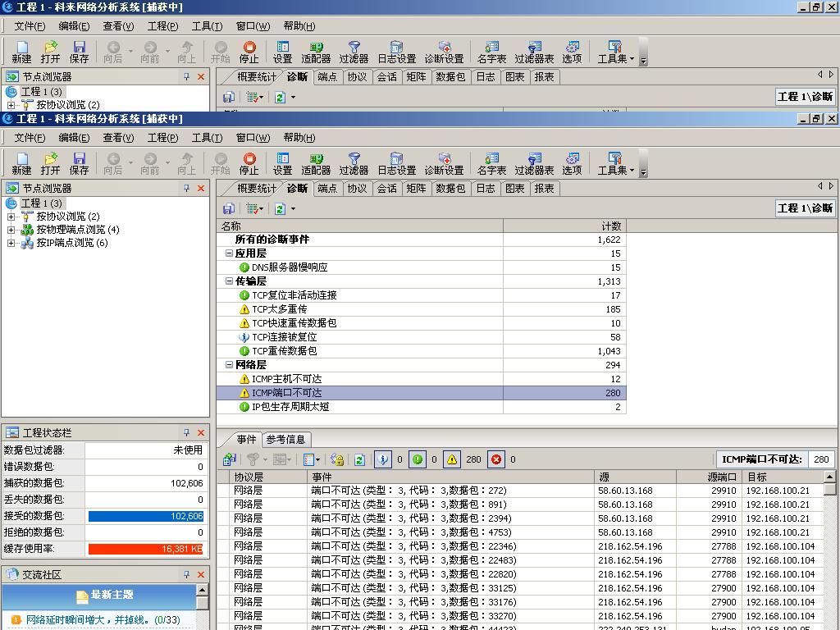The width and height of the screenshot is (840, 630).
Task: Expand the 按IP端点浏览 (6) tree node
Action: (x=11, y=243)
